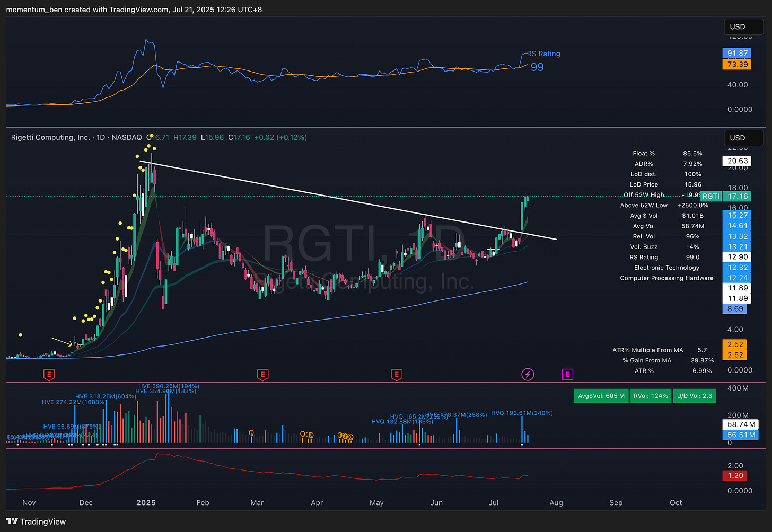
Task: Select the Vol. Buzz -4% row
Action: [x=665, y=247]
